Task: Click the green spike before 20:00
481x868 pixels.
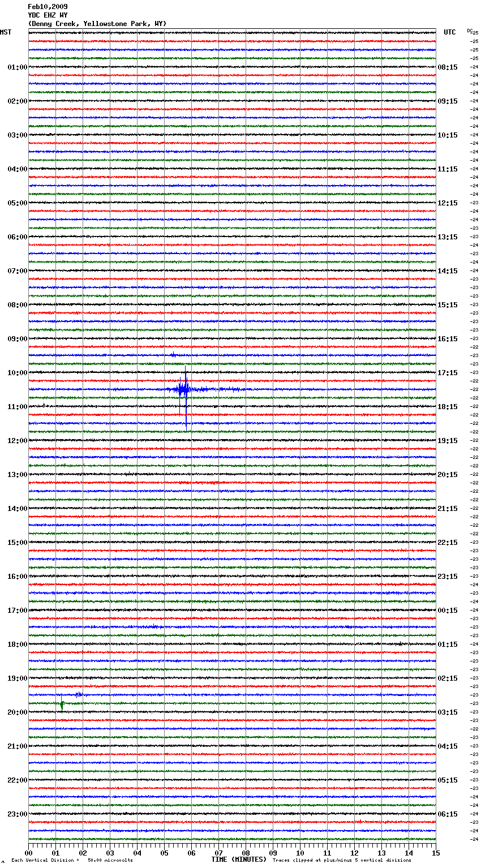Action: [x=62, y=704]
